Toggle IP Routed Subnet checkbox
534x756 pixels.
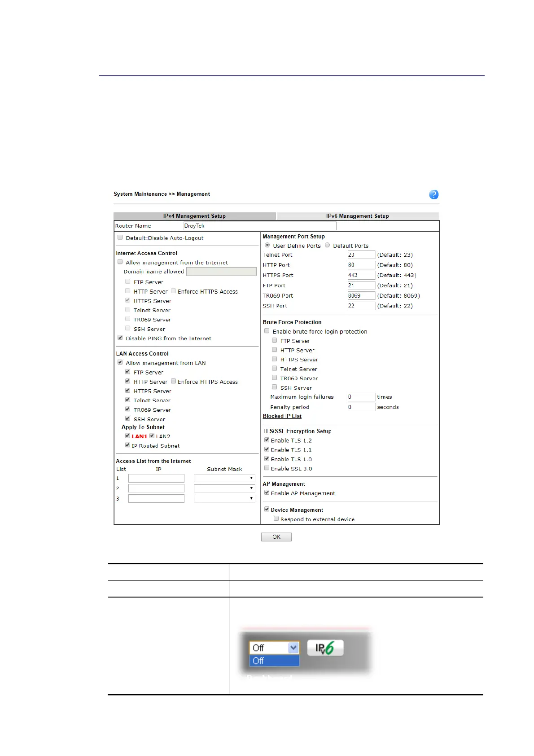(127, 445)
